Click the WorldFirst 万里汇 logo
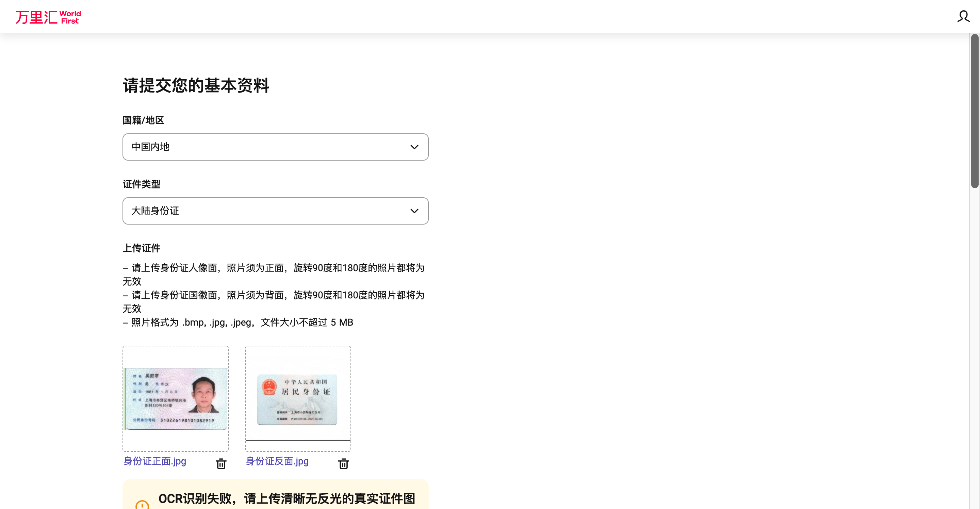 coord(48,17)
